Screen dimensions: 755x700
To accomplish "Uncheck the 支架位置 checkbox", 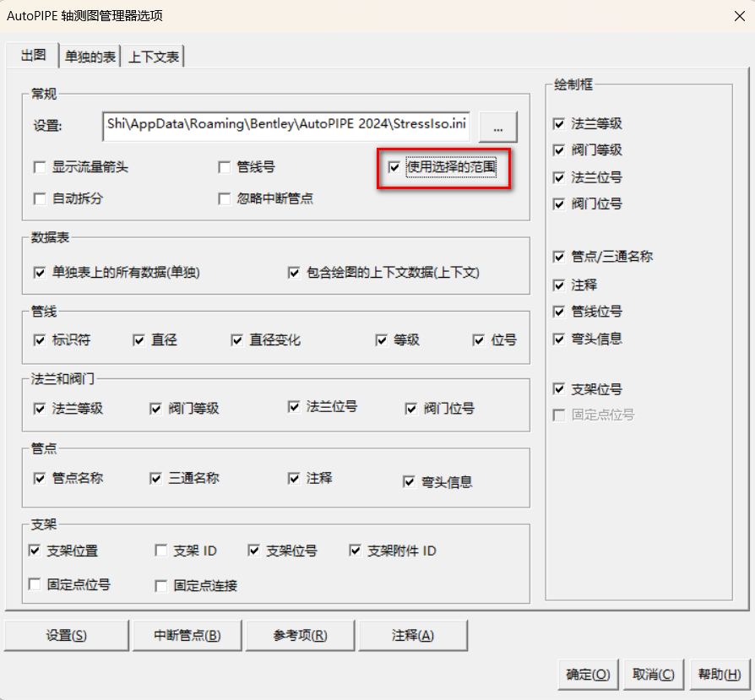I will (x=34, y=551).
